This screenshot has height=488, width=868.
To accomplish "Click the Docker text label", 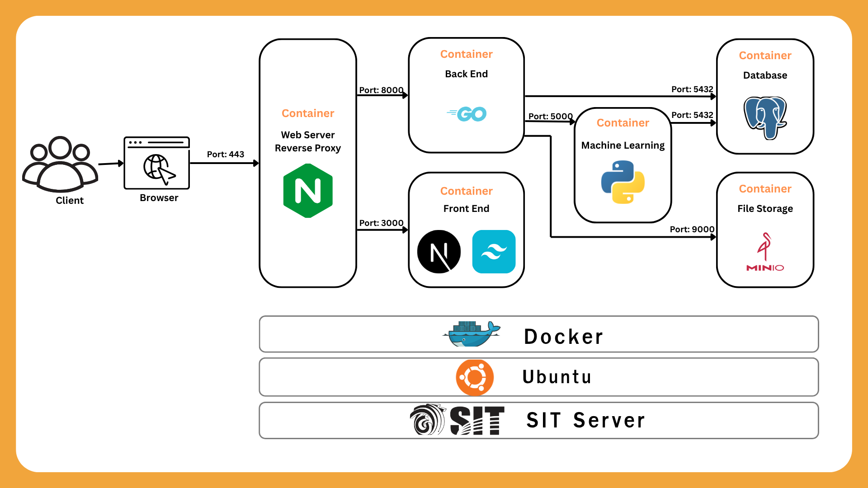I will click(563, 337).
